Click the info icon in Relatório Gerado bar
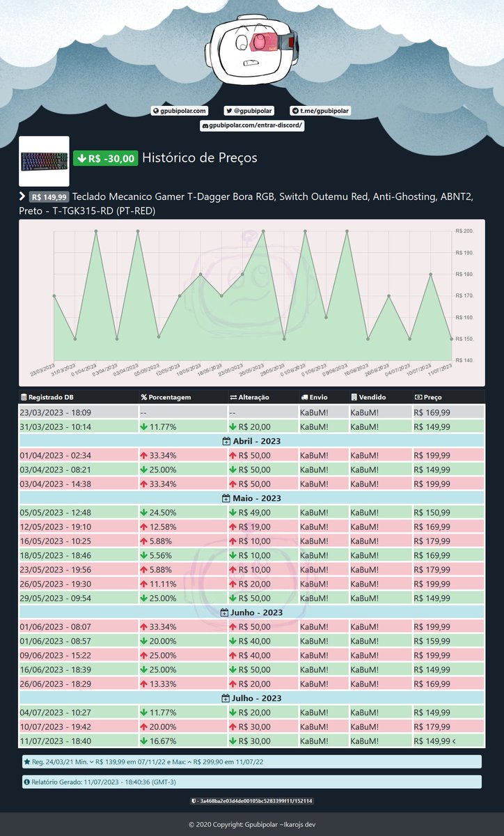The width and height of the screenshot is (504, 836). click(26, 782)
